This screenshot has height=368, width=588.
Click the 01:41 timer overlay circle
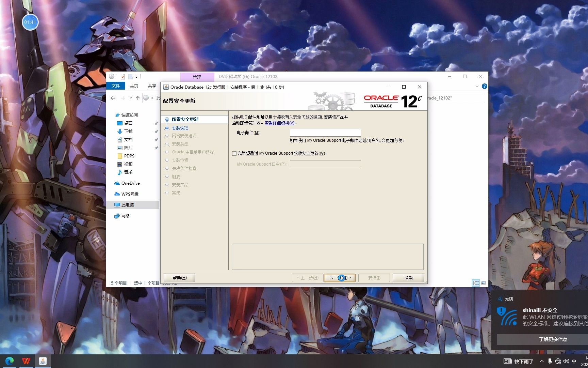pyautogui.click(x=30, y=22)
